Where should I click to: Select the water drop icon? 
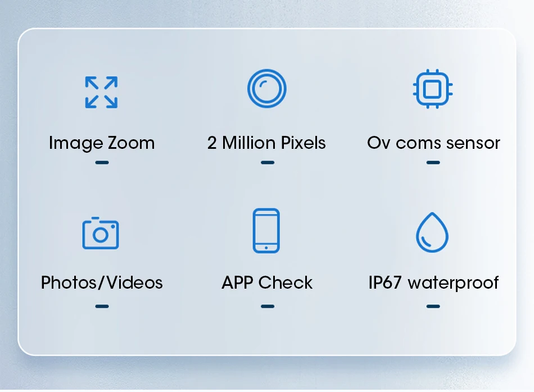(432, 233)
